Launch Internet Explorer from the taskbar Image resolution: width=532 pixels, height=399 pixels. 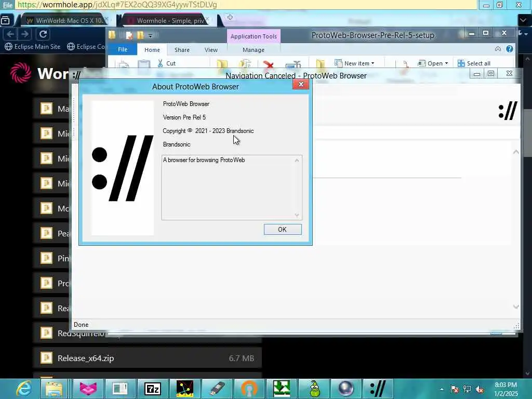pos(24,389)
